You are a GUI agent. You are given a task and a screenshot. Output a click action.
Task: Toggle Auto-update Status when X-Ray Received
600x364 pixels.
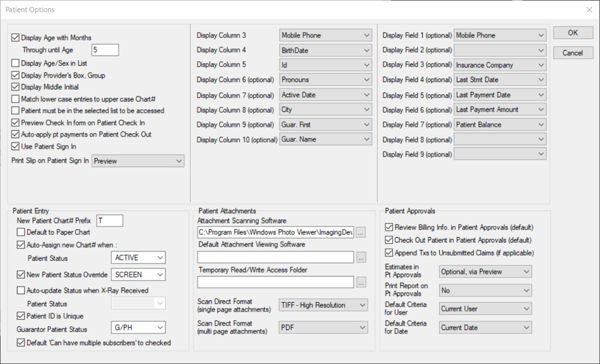[20, 290]
